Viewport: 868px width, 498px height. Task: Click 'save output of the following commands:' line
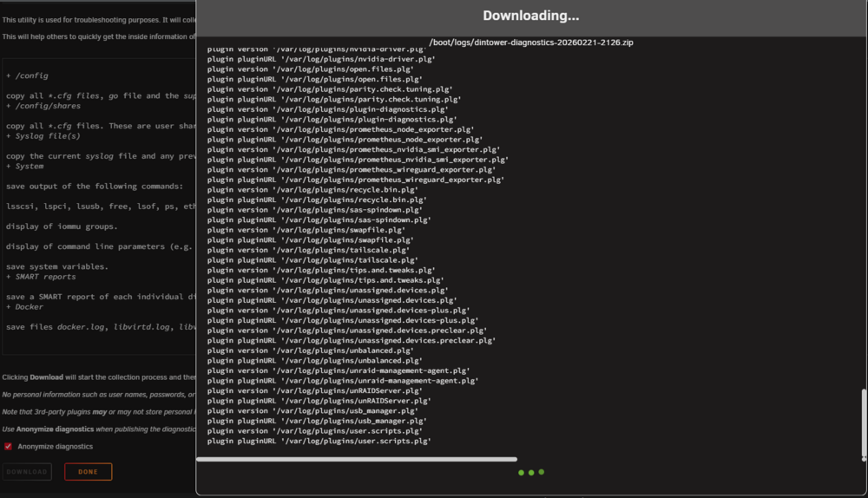94,187
